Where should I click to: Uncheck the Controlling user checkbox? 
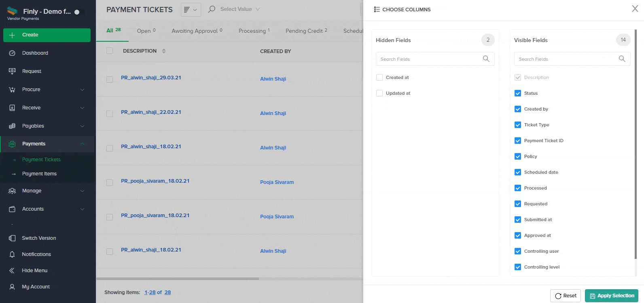(x=518, y=251)
